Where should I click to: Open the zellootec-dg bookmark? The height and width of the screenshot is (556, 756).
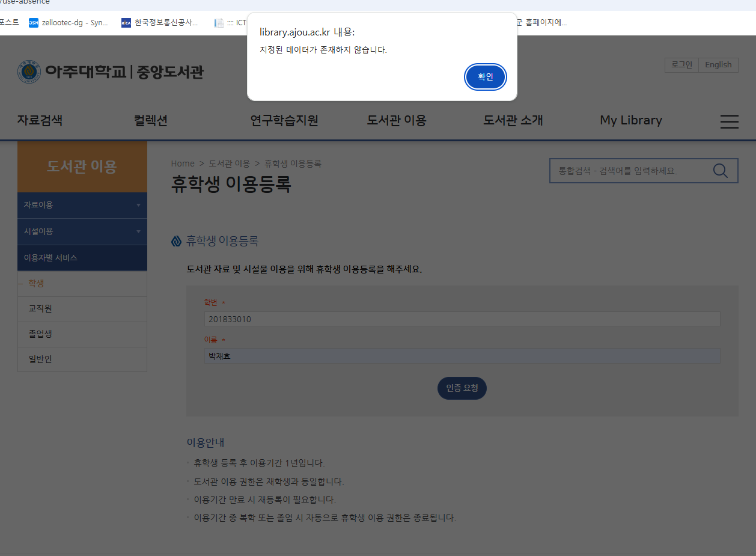coord(69,23)
